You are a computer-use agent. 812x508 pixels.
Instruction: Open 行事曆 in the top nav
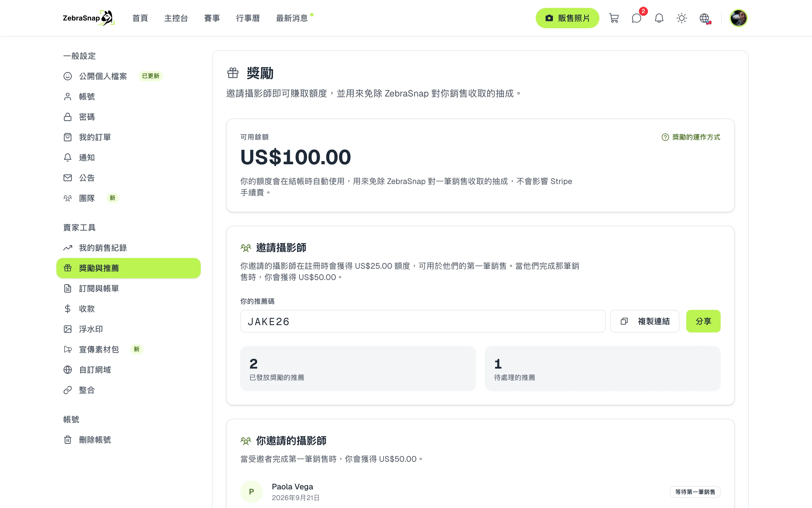coord(248,18)
